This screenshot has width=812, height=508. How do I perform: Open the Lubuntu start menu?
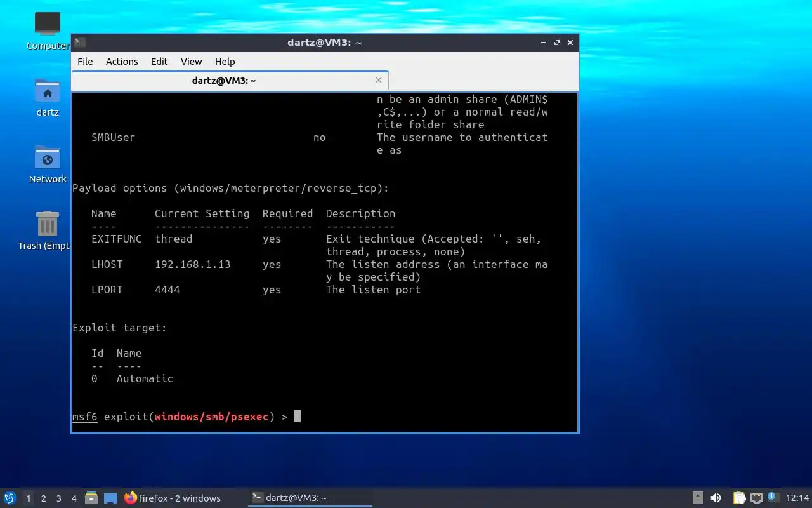coord(10,498)
